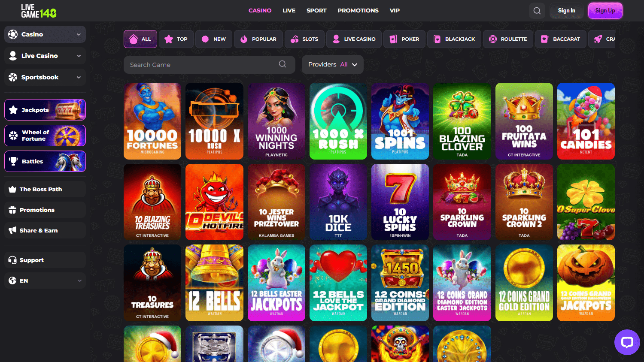Screen dimensions: 644x362
Task: Click the star icon on TOP filter
Action: 169,39
